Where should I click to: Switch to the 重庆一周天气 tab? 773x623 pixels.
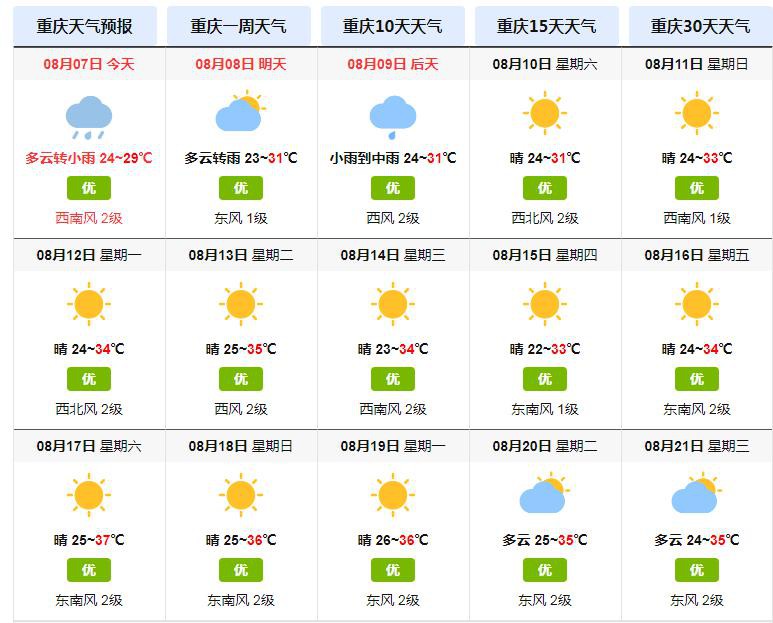(x=239, y=26)
